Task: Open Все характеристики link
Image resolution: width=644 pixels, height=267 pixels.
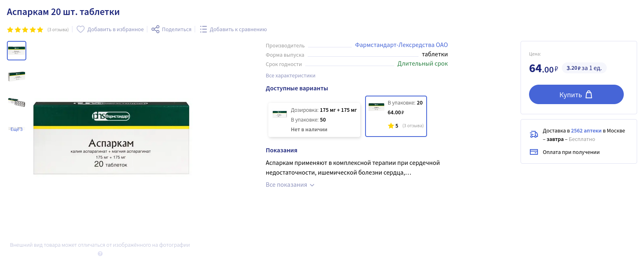Action: pyautogui.click(x=290, y=76)
